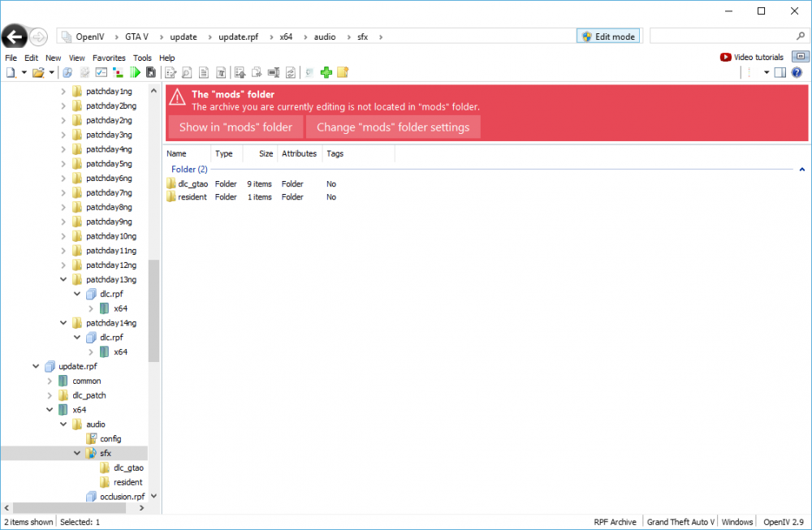Open the Tools menu
The height and width of the screenshot is (530, 812).
click(142, 58)
